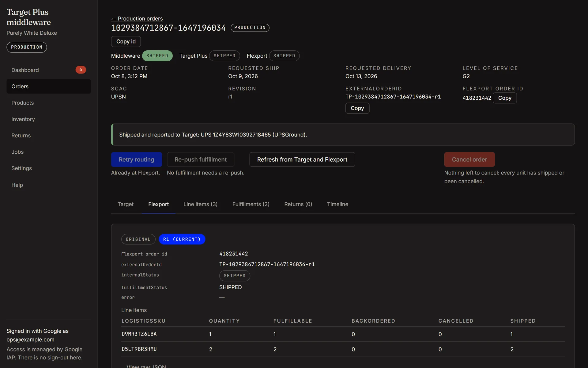588x368 pixels.
Task: Click the UPS tracking message banner
Action: click(x=343, y=135)
